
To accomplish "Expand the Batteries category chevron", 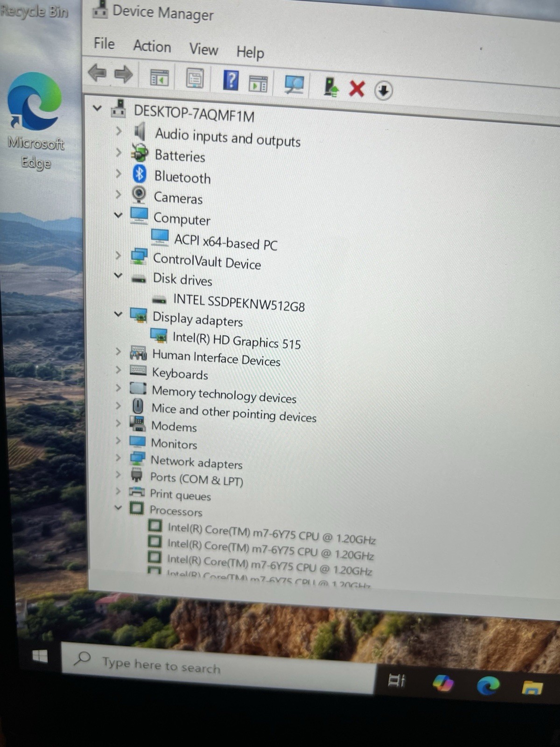I will pyautogui.click(x=119, y=153).
